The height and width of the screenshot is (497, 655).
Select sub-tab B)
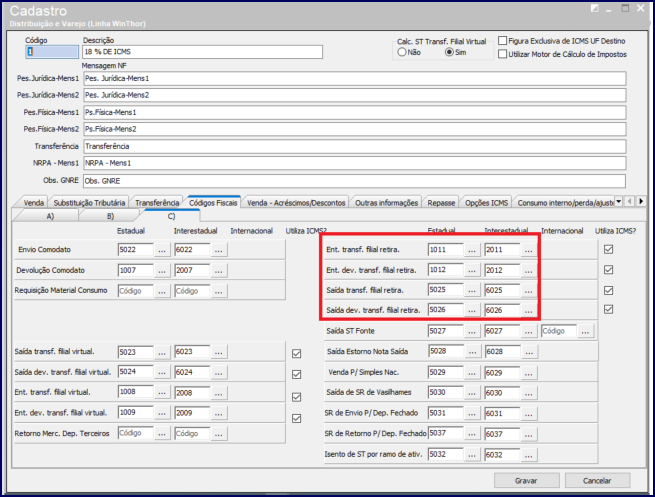(x=110, y=216)
